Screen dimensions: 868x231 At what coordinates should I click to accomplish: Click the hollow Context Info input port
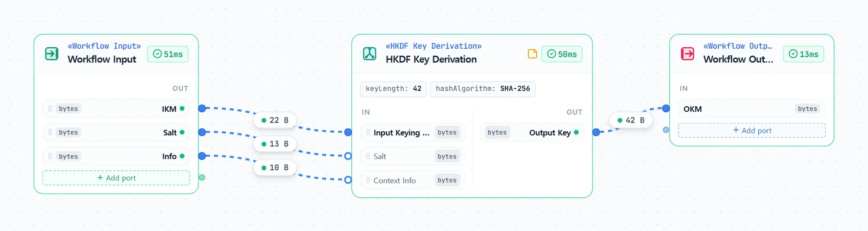(x=348, y=180)
